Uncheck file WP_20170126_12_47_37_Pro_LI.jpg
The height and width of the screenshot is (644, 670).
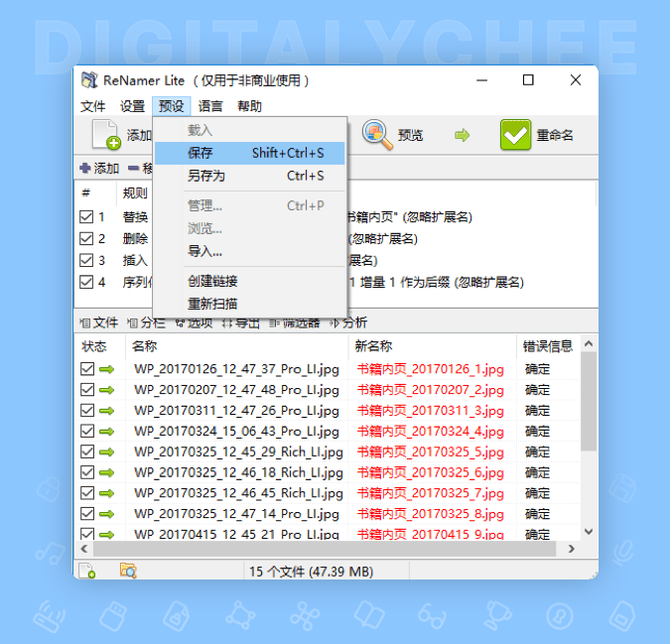(x=87, y=368)
